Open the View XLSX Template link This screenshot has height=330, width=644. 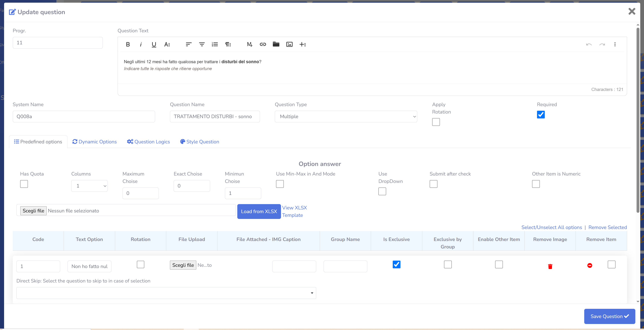point(294,211)
